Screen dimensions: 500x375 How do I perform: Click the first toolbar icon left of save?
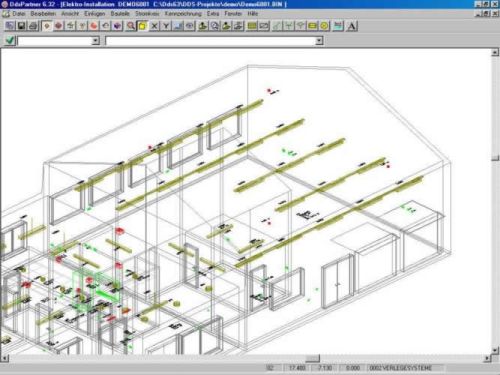tap(10, 26)
